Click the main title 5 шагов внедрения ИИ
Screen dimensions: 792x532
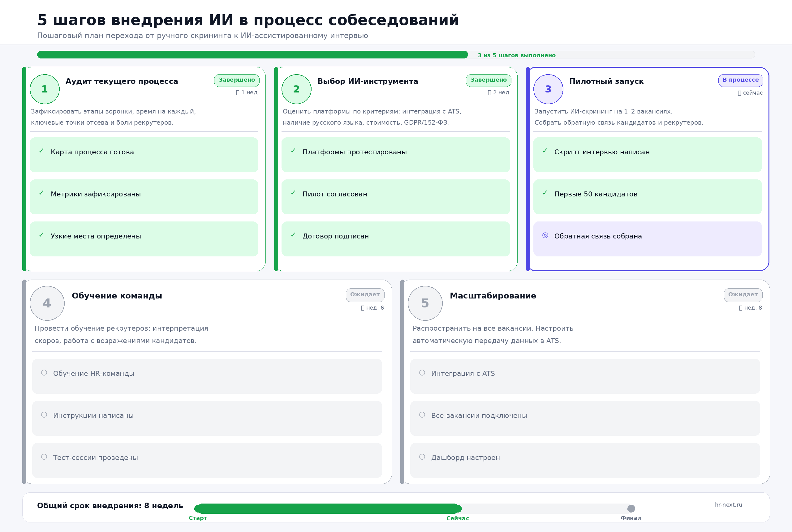(248, 20)
